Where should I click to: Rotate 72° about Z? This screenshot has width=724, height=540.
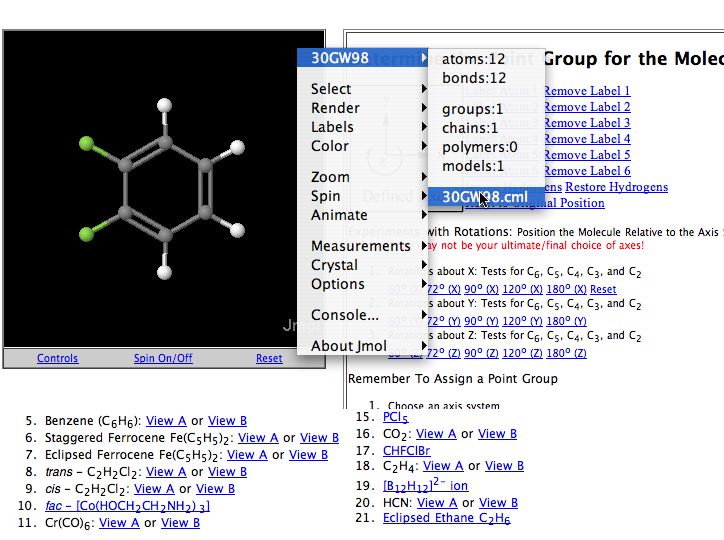click(x=443, y=353)
